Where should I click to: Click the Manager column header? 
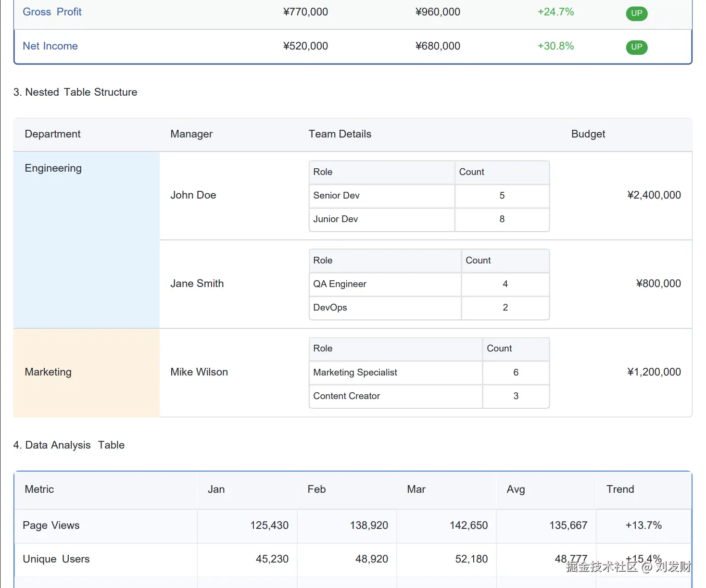191,134
